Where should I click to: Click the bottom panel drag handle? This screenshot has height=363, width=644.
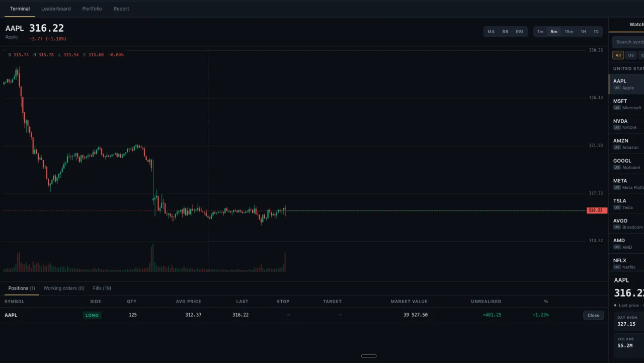369,356
